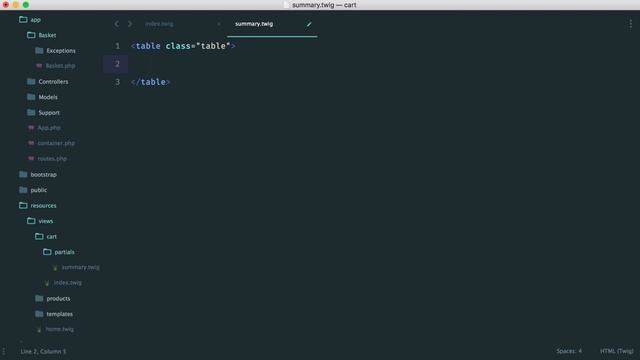
Task: Expand the Exceptions folder icon
Action: coord(39,51)
